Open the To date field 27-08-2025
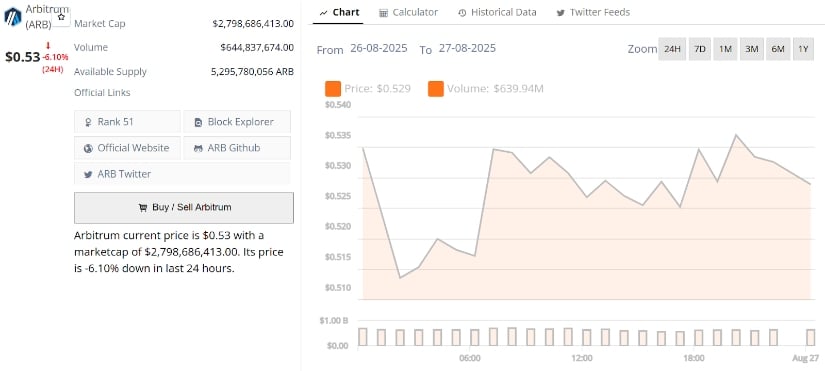The height and width of the screenshot is (371, 825). [467, 48]
